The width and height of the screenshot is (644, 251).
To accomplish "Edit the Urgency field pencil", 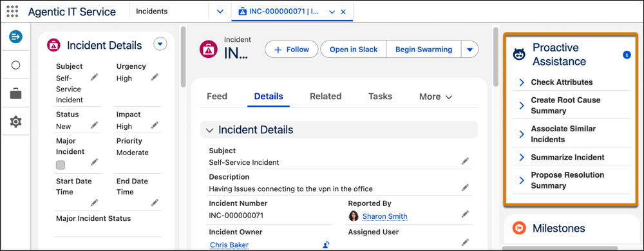I will 155,77.
